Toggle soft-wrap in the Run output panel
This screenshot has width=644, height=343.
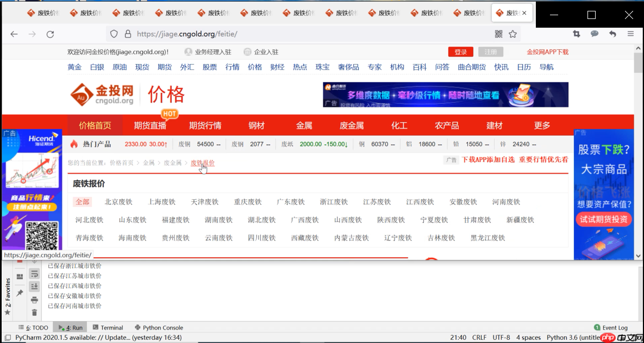[34, 275]
